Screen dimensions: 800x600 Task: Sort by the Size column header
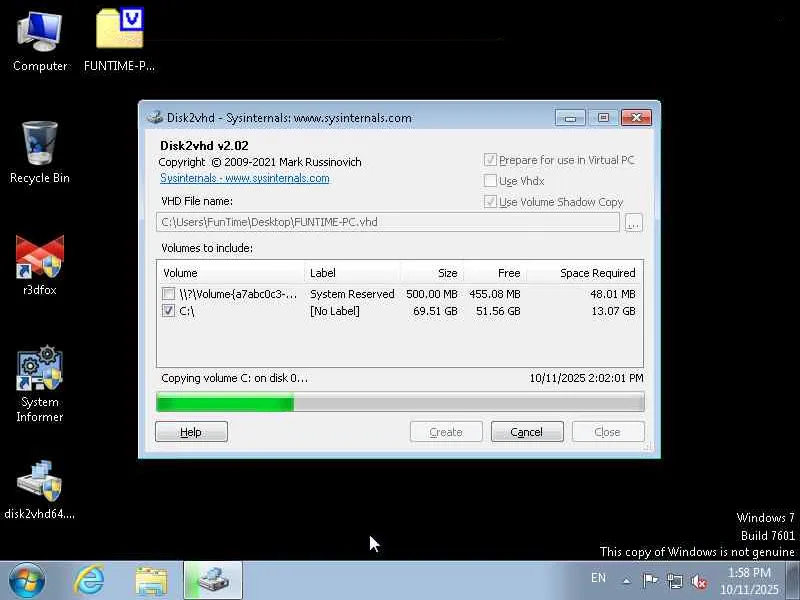coord(432,273)
